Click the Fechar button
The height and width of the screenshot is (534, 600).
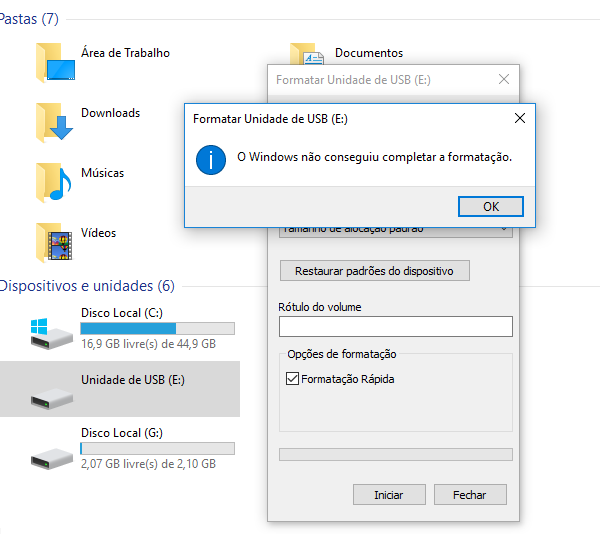tap(470, 495)
